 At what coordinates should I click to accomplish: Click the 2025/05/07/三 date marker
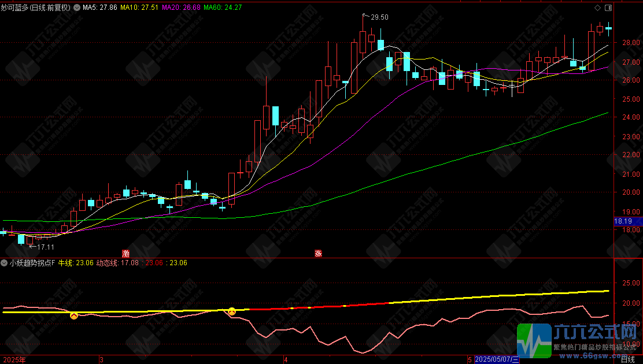(497, 359)
